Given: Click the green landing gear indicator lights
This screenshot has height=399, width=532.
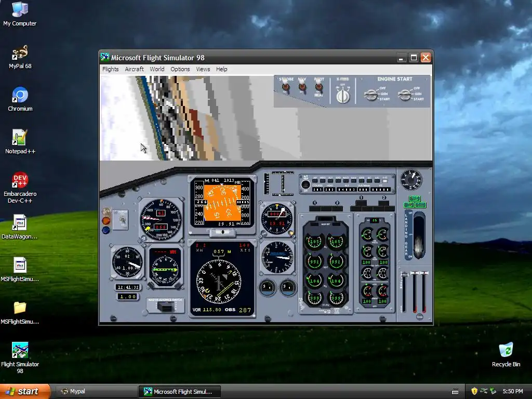Looking at the screenshot, I should click(415, 202).
